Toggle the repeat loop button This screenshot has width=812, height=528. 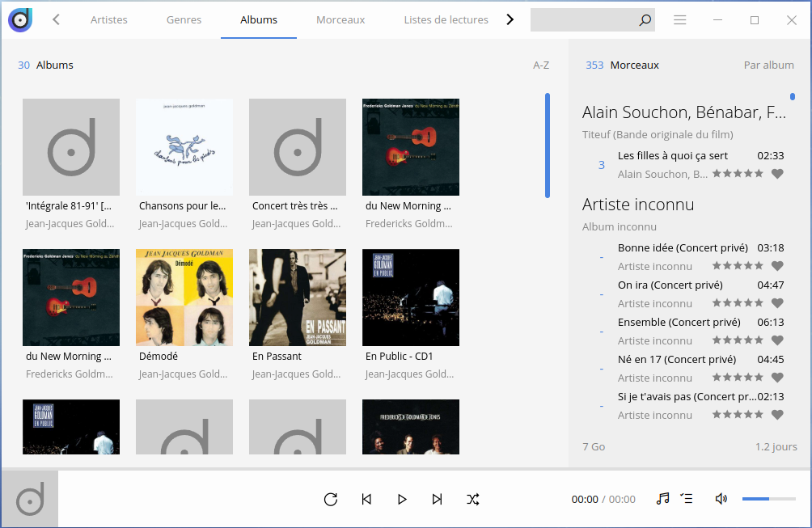(330, 499)
